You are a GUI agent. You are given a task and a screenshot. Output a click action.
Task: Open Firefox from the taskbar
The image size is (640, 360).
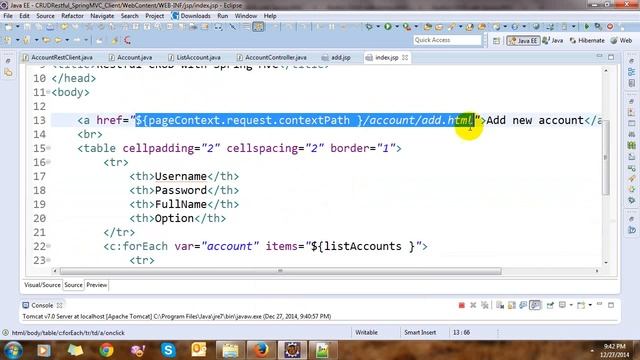[x=262, y=350]
